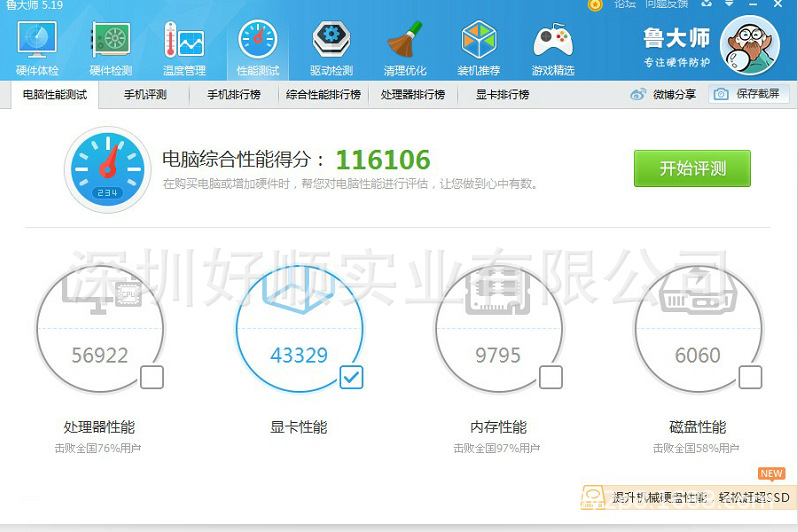Switch to the 手机评测 tab
798x532 pixels.
(145, 95)
